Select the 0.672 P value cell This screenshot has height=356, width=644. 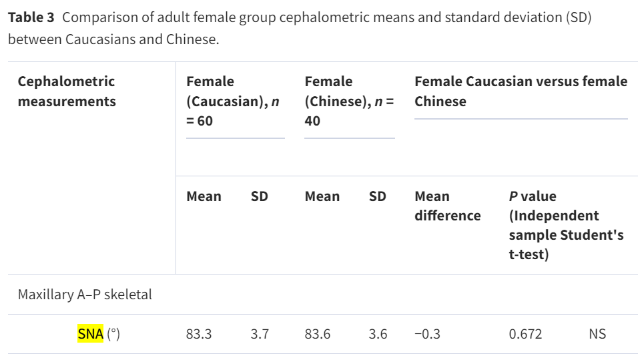(525, 334)
